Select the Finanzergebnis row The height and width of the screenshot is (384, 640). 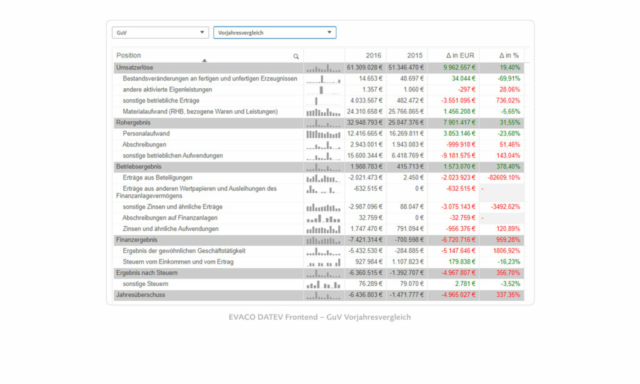coord(319,240)
